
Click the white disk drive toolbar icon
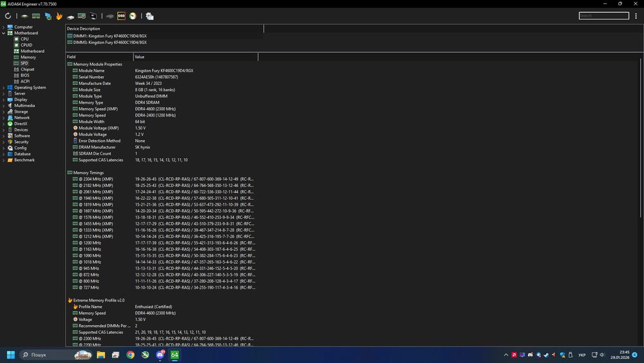pyautogui.click(x=70, y=17)
